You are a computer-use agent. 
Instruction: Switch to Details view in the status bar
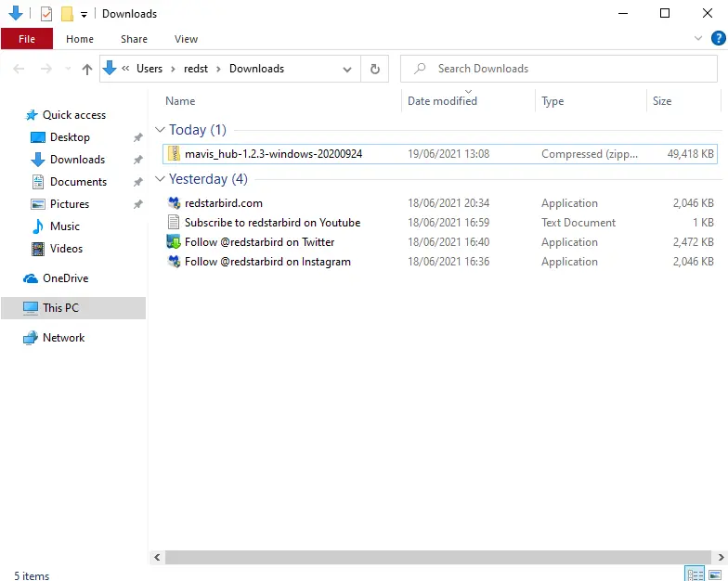click(x=695, y=575)
